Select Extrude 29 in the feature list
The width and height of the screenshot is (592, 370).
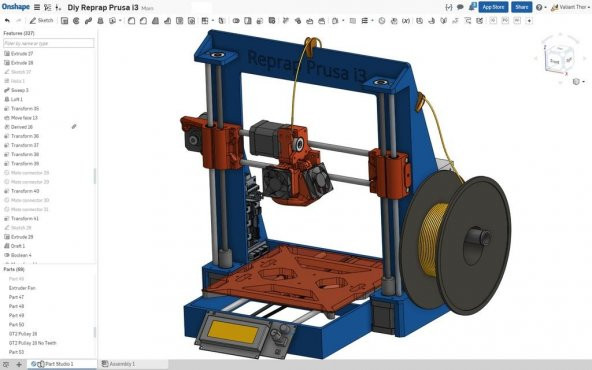pos(22,237)
